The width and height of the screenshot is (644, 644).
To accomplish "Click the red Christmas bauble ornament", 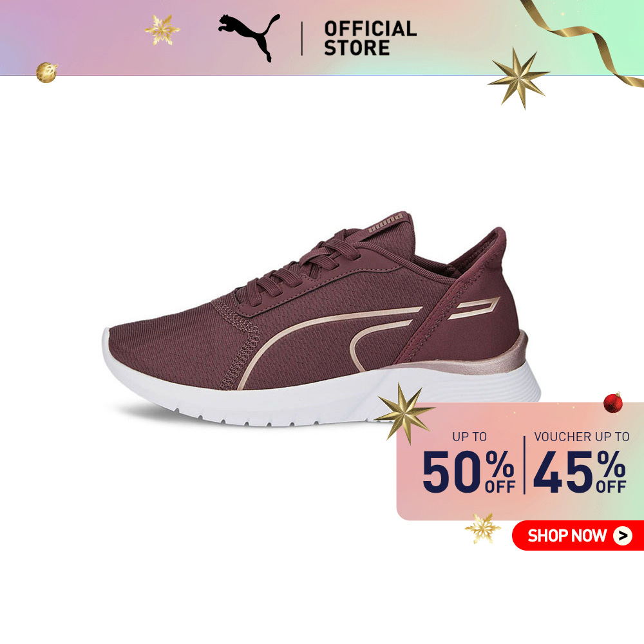I will (x=613, y=402).
